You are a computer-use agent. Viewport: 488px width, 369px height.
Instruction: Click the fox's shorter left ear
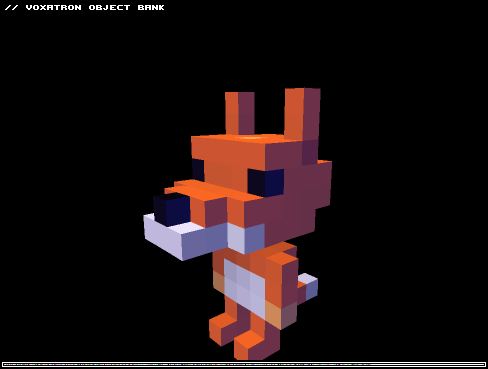[240, 114]
